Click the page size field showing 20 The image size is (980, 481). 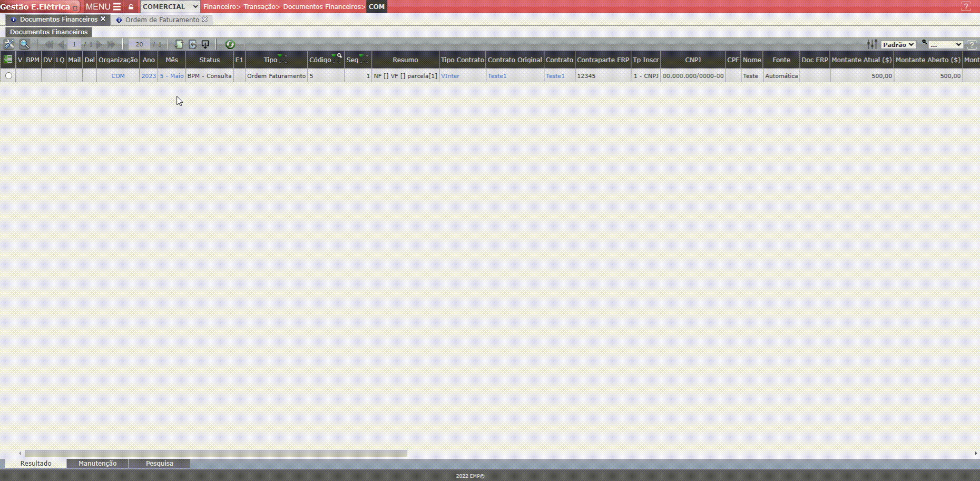click(x=139, y=44)
